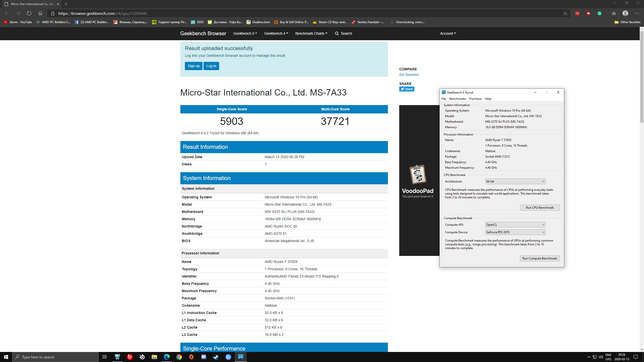Open the Compute API OpenCL dropdown
This screenshot has height=362, width=644.
(x=515, y=225)
